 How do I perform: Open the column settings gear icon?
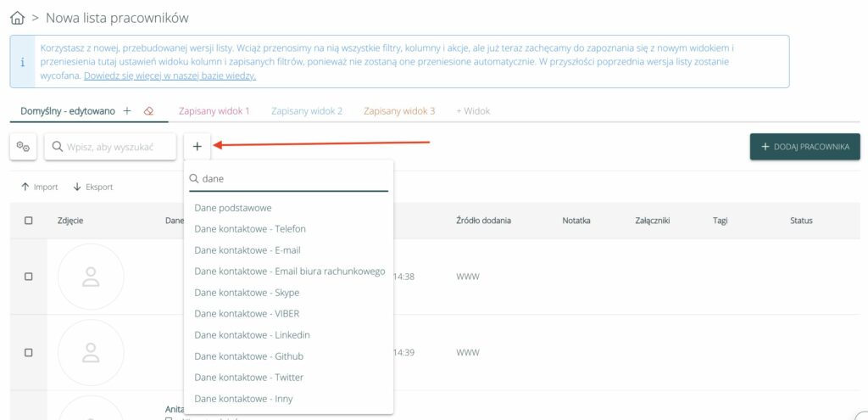(x=23, y=147)
